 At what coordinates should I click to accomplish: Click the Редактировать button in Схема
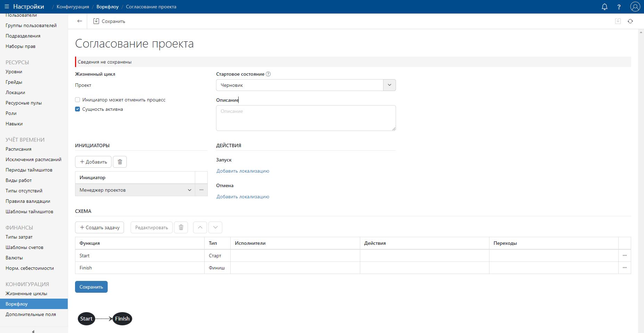(x=151, y=227)
